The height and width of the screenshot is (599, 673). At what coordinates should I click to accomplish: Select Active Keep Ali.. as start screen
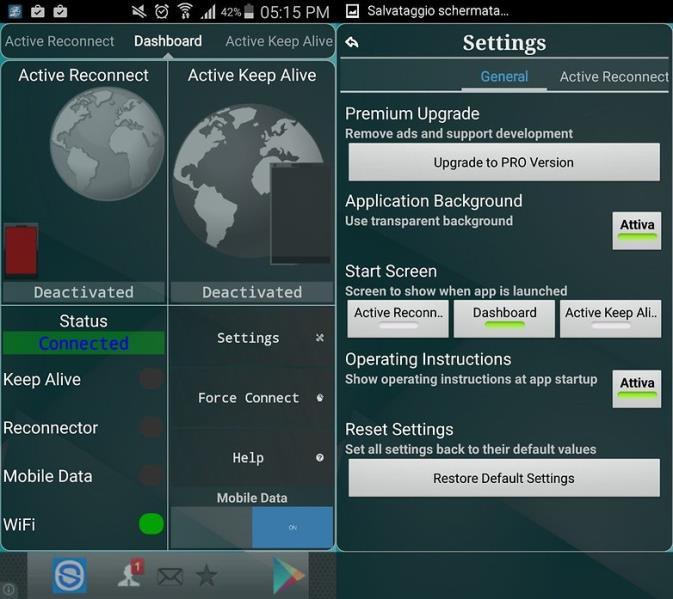coord(610,318)
